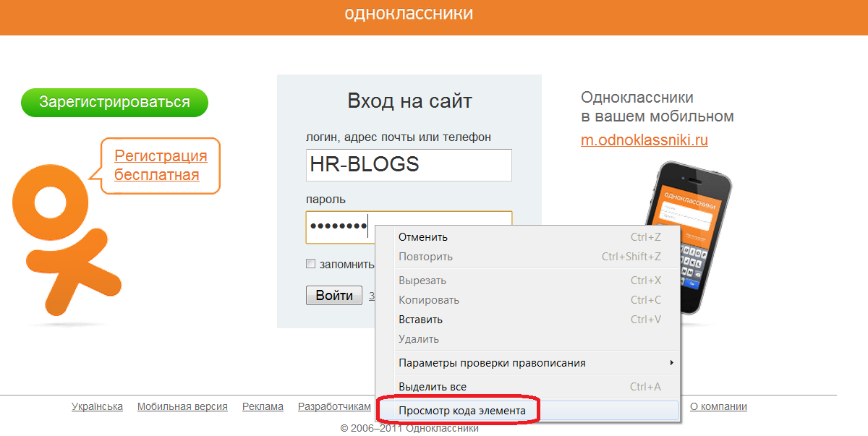This screenshot has width=868, height=436.
Task: Tick the 'запомнить' remember-me checkbox
Action: [311, 264]
